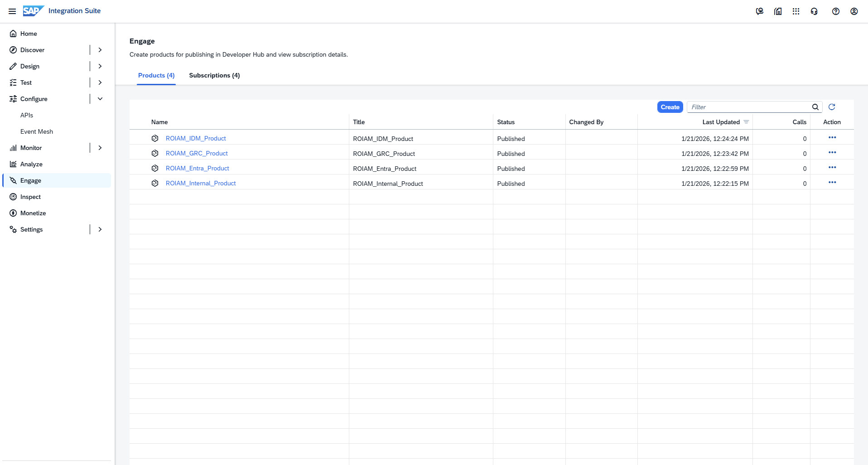
Task: Click the SAP logo in the header
Action: pos(33,10)
